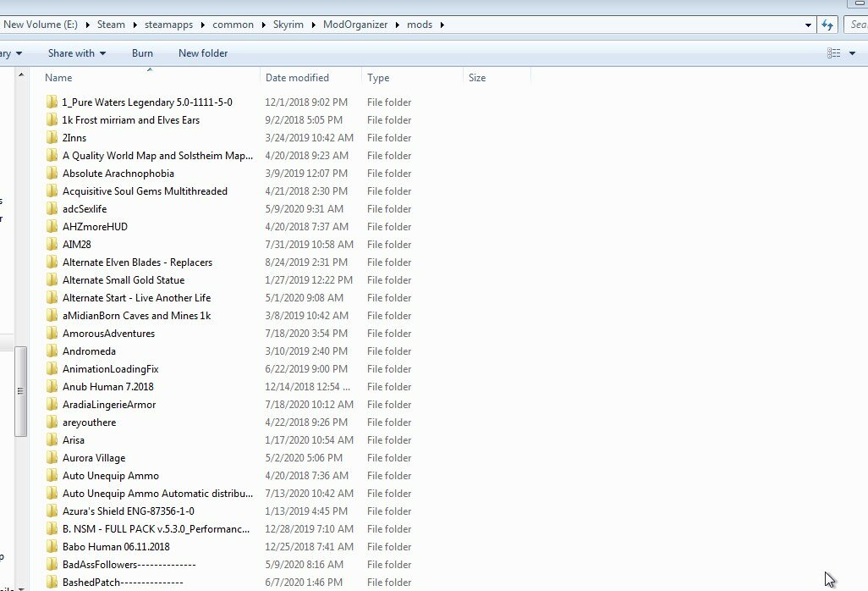Screen dimensions: 868x591
Task: Expand the arrow after mods in the path
Action: coord(442,25)
